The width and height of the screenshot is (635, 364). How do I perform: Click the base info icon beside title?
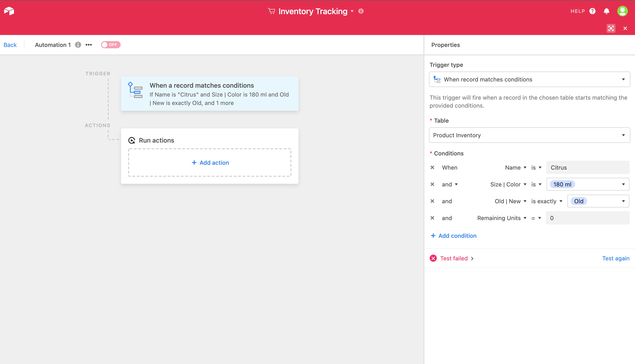[361, 11]
